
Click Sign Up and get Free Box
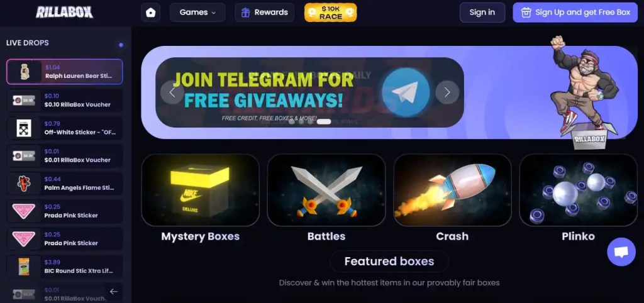(575, 13)
